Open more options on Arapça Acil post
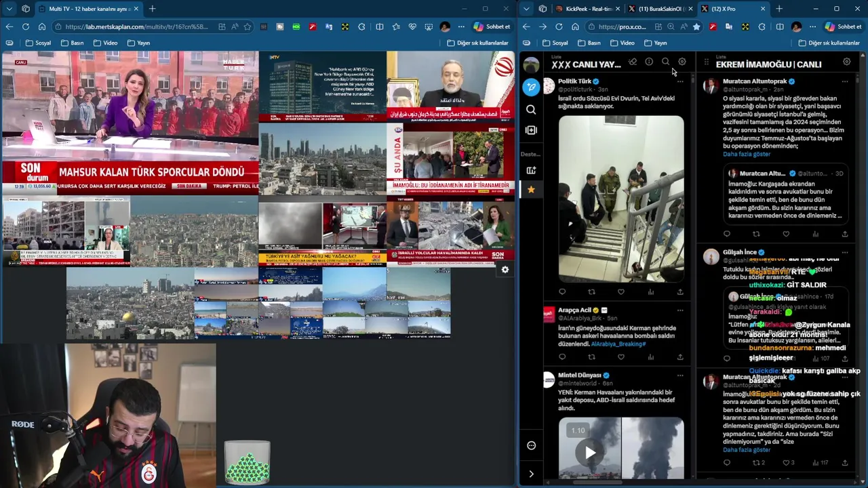This screenshot has height=488, width=868. (680, 310)
